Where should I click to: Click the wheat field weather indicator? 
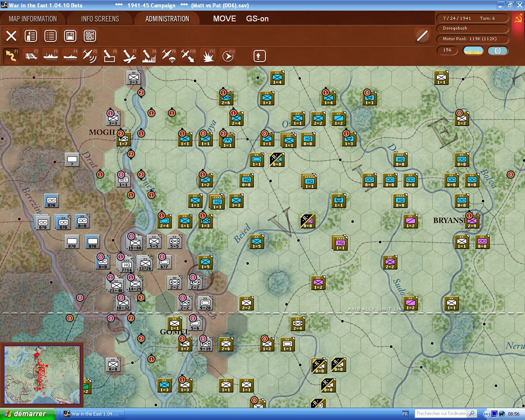(x=473, y=50)
